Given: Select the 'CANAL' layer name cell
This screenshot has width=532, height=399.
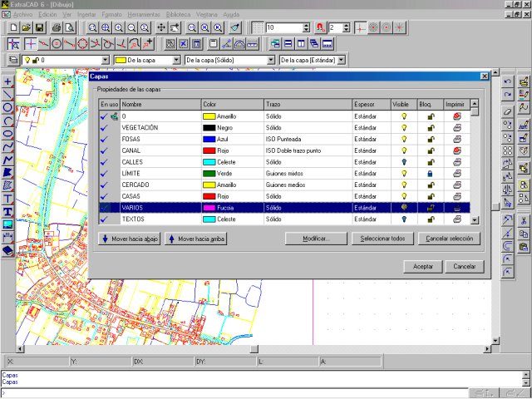Looking at the screenshot, I should point(160,150).
